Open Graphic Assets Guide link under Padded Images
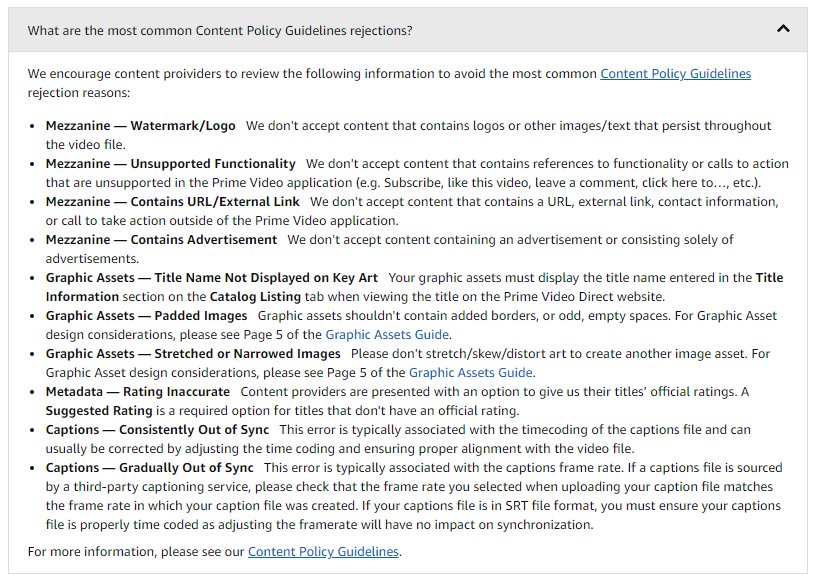This screenshot has width=815, height=582. coord(387,335)
